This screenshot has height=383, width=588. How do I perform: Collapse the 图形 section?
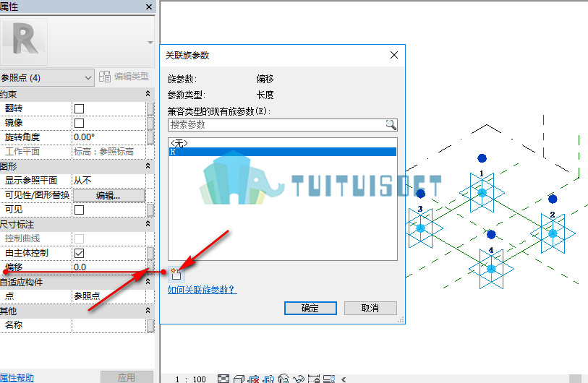point(148,166)
